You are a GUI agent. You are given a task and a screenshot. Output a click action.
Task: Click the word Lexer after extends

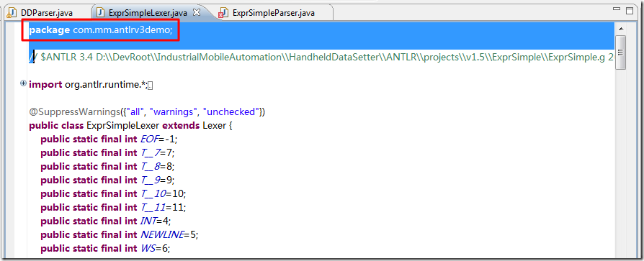(215, 125)
